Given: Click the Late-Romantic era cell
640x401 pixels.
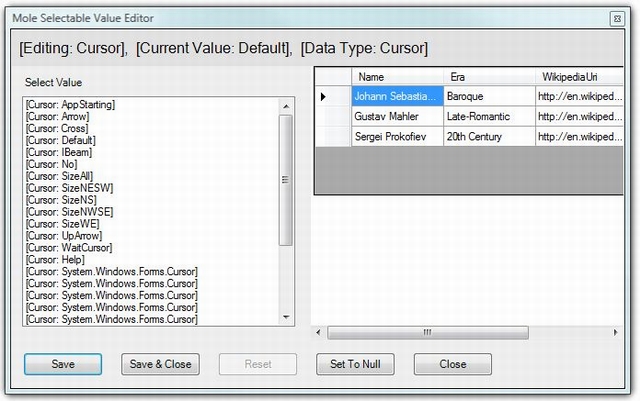Looking at the screenshot, I should [489, 116].
